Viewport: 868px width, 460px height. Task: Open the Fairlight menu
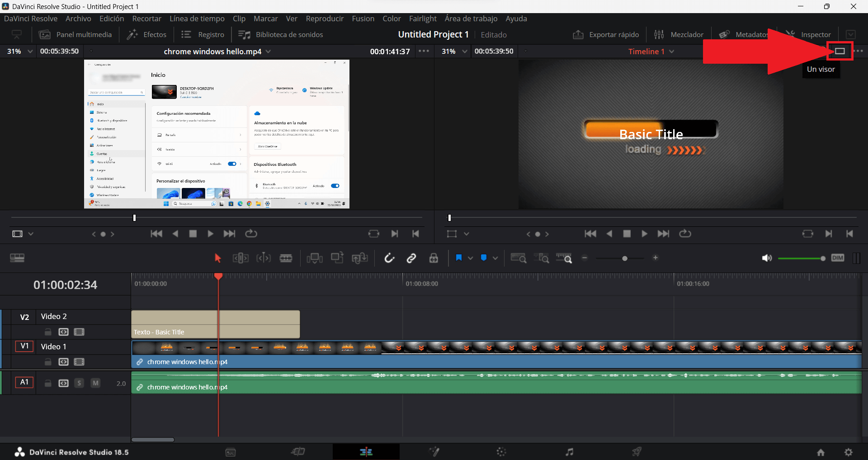[x=423, y=19]
